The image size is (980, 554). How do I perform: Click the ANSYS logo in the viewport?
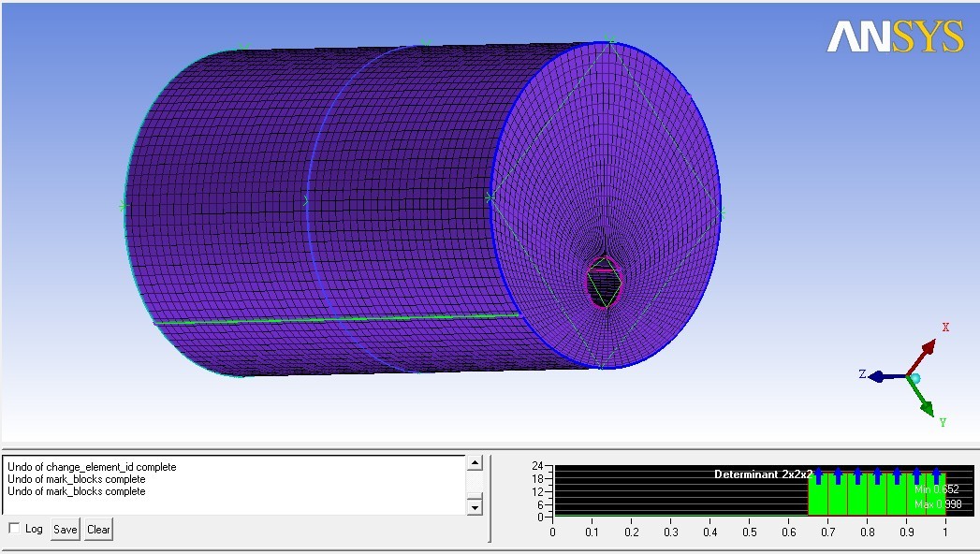tap(894, 36)
